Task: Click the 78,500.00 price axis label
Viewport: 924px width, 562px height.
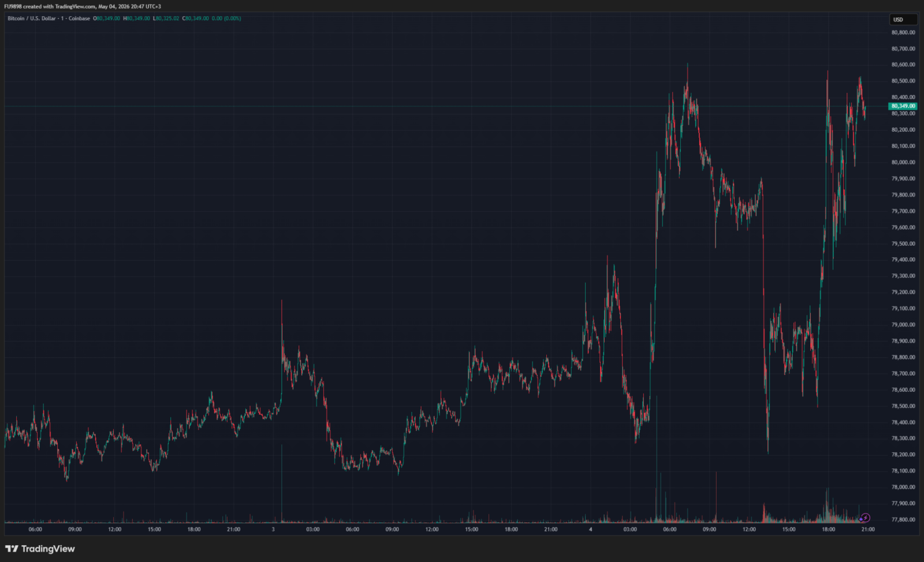Action: [903, 406]
